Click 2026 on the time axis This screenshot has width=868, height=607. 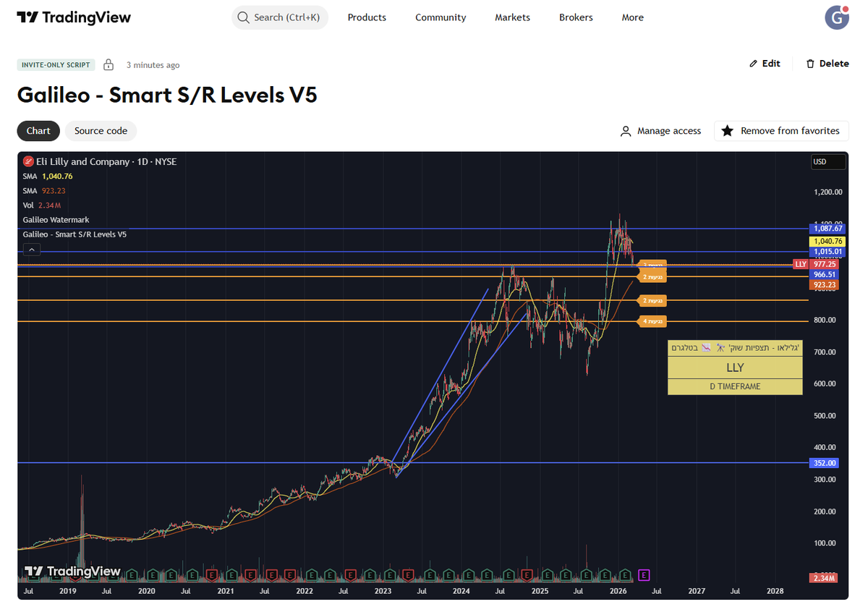coord(618,591)
